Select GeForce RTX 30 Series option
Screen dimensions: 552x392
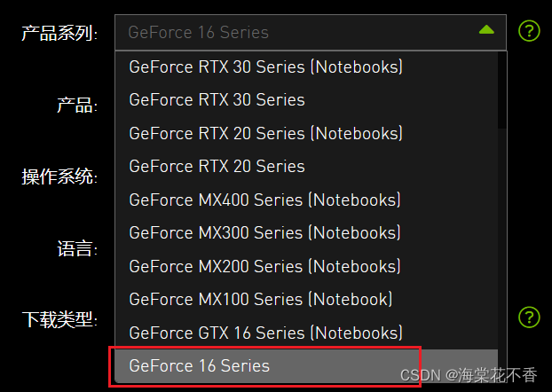click(217, 99)
